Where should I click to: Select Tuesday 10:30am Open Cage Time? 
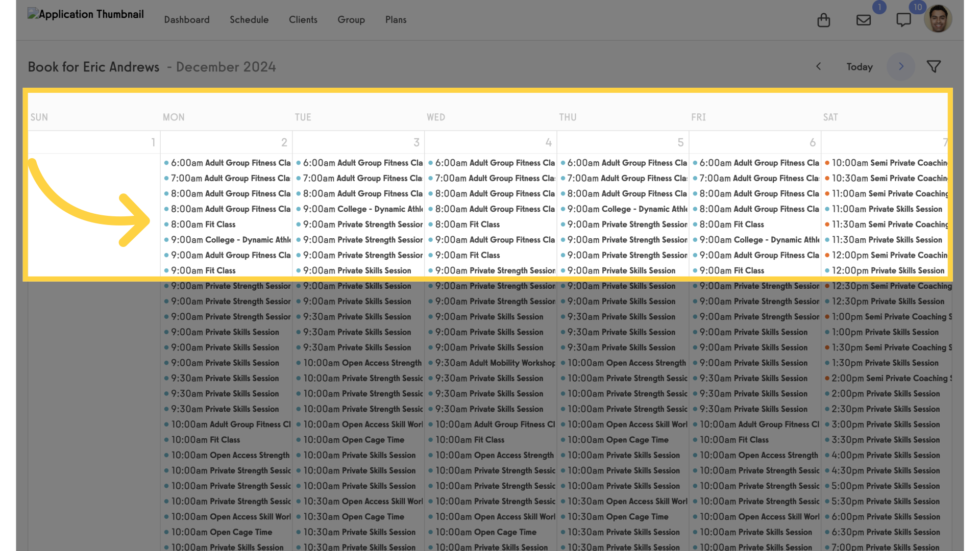[351, 517]
